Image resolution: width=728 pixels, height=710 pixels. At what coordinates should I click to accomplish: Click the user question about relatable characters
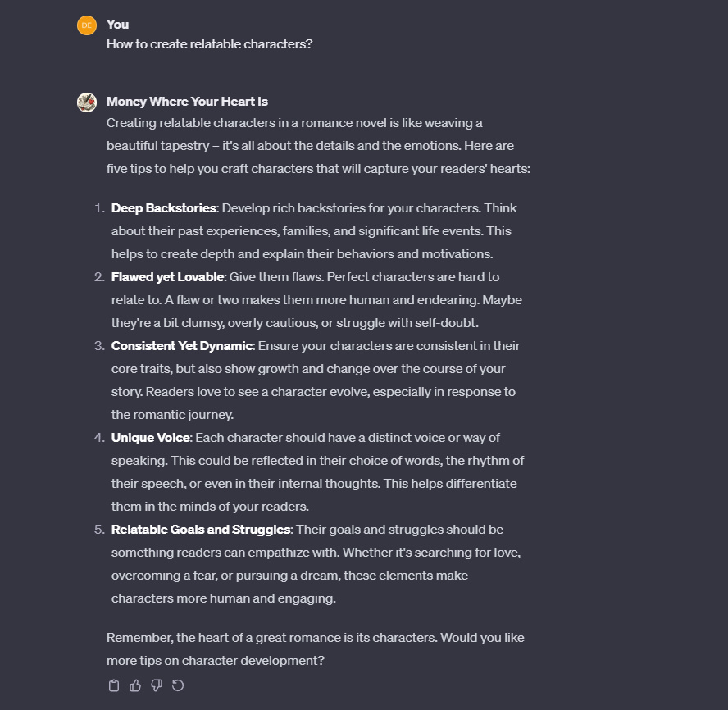coord(209,44)
